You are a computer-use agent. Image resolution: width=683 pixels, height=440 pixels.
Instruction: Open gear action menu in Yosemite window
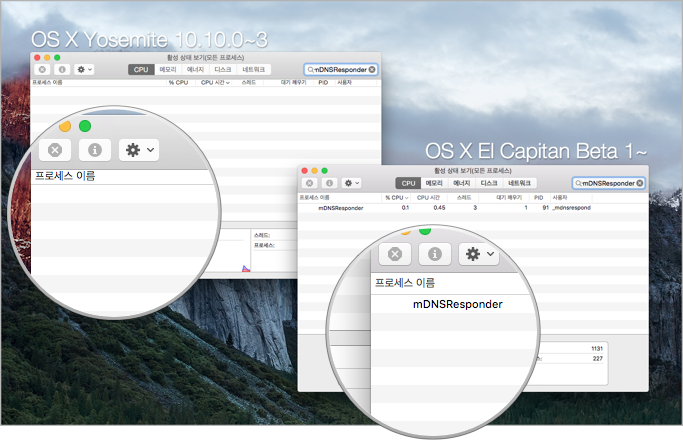[84, 69]
